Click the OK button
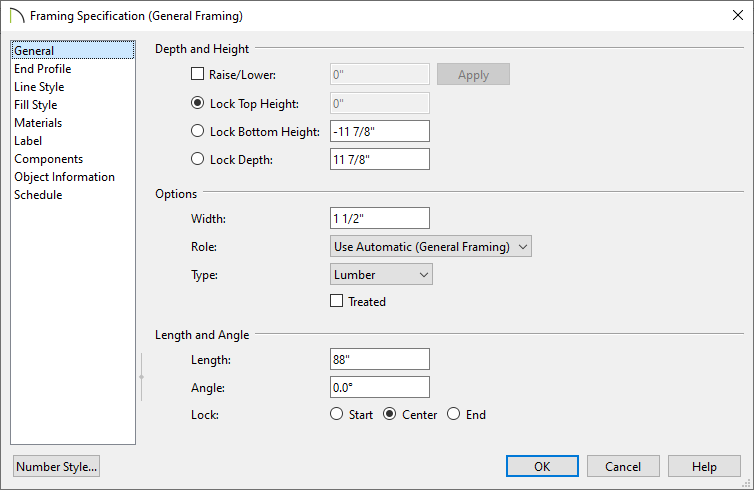The image size is (754, 490). click(x=542, y=466)
